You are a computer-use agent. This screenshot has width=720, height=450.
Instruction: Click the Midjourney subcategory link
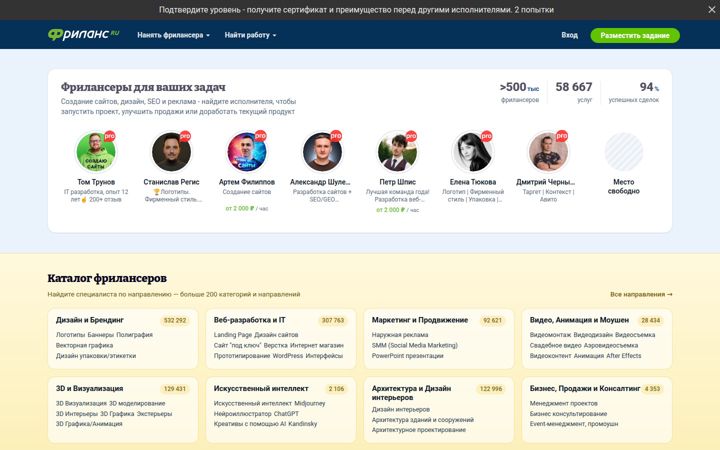point(309,403)
